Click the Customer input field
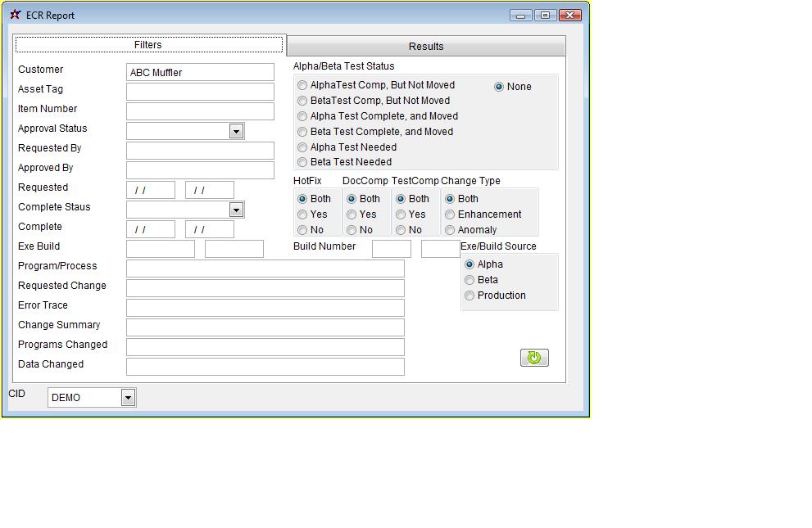The image size is (812, 528). coord(200,72)
